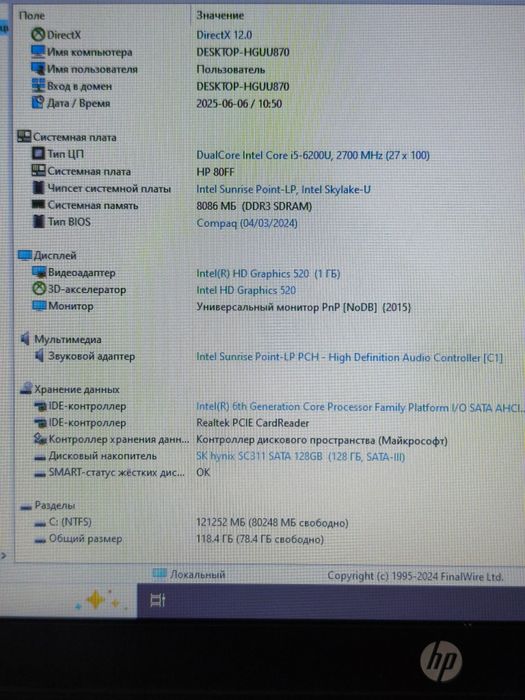Select the Realtek PCIE CardReader value
Image resolution: width=525 pixels, height=700 pixels.
pyautogui.click(x=253, y=423)
